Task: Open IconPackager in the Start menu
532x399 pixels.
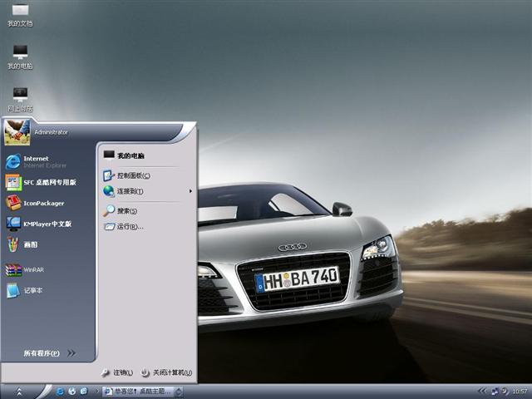Action: click(40, 203)
